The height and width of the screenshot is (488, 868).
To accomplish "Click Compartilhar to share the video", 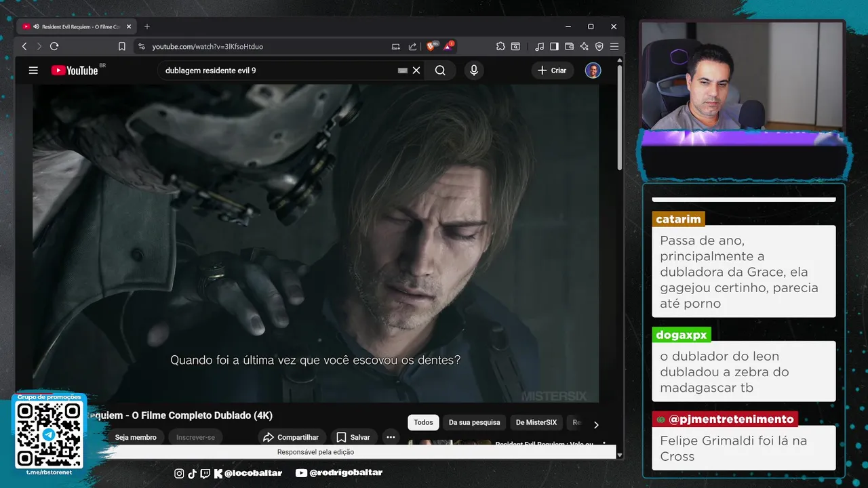I will [x=291, y=437].
